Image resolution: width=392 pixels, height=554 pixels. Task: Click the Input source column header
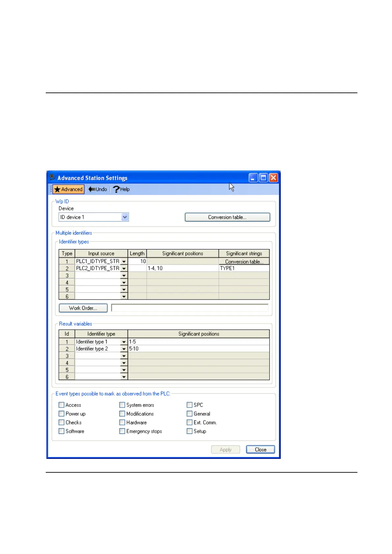tap(101, 253)
